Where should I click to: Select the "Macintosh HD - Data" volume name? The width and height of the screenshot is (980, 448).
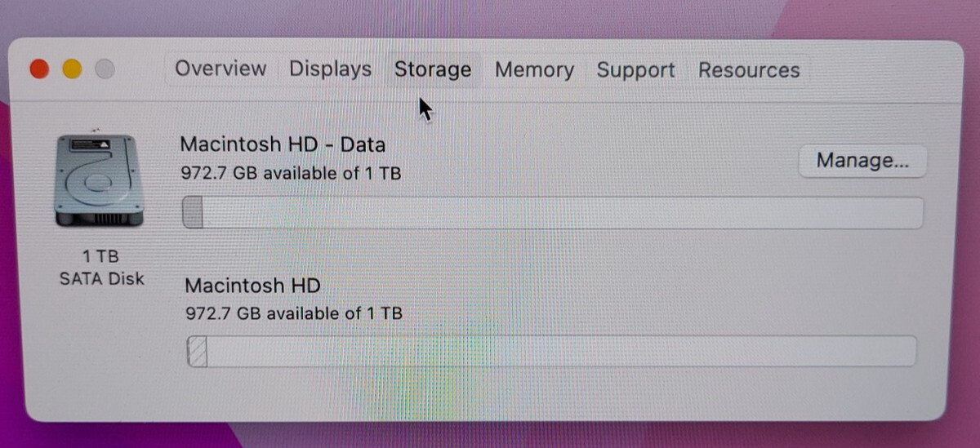coord(283,144)
